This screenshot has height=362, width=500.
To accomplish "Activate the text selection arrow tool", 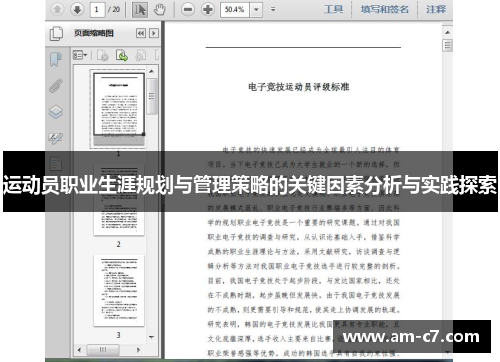I will (x=139, y=9).
